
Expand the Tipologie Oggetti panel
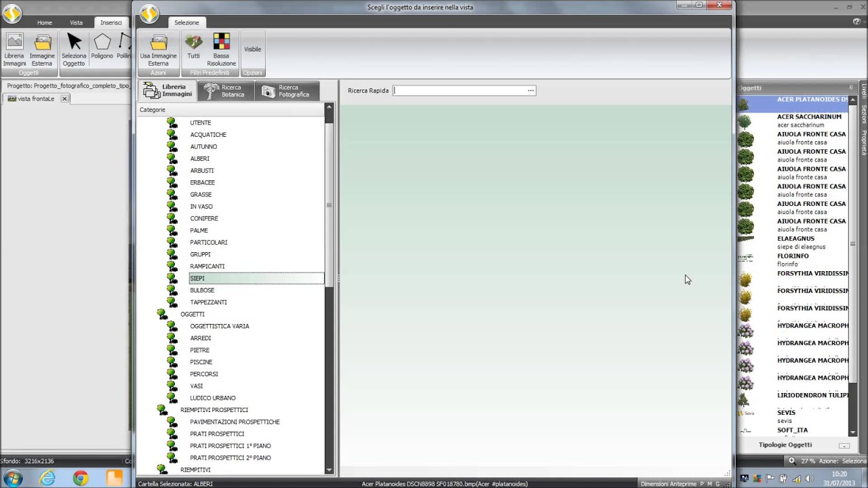point(844,445)
